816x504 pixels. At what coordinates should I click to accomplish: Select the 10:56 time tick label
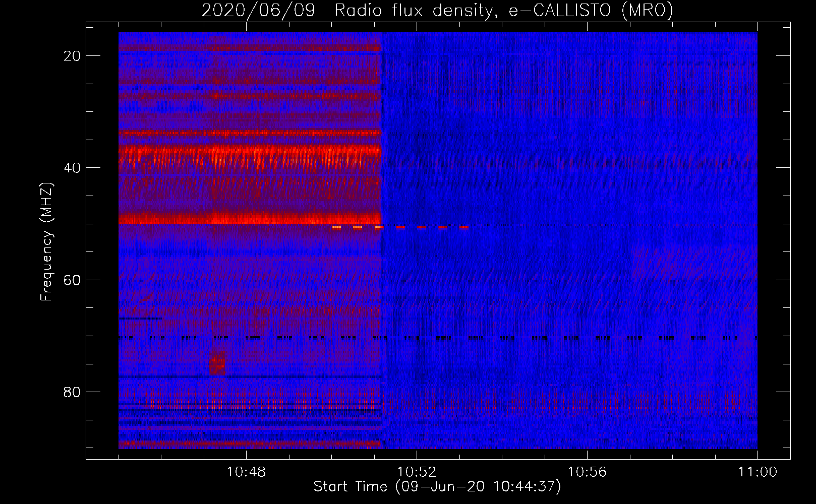click(x=587, y=472)
